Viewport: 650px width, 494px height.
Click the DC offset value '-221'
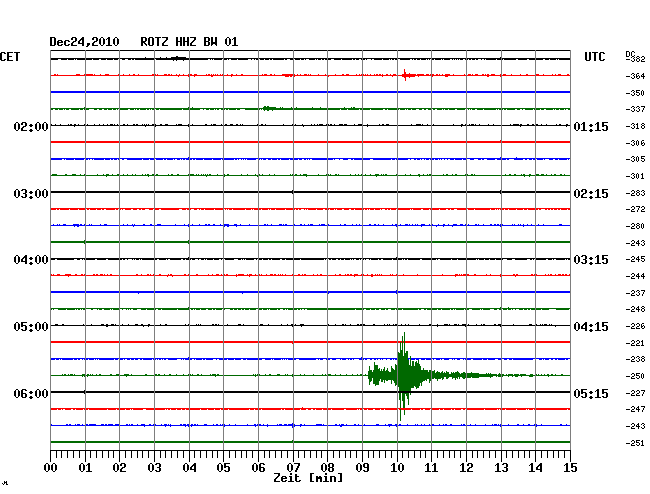635,343
